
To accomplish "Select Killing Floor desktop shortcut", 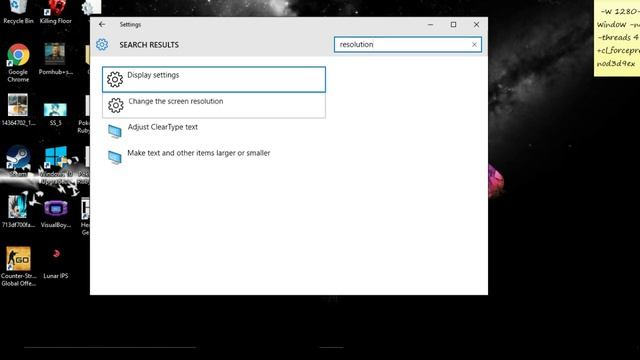I will (56, 12).
